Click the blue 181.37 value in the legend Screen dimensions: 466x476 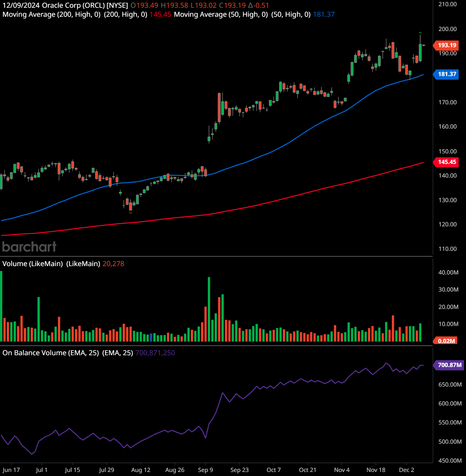click(324, 14)
